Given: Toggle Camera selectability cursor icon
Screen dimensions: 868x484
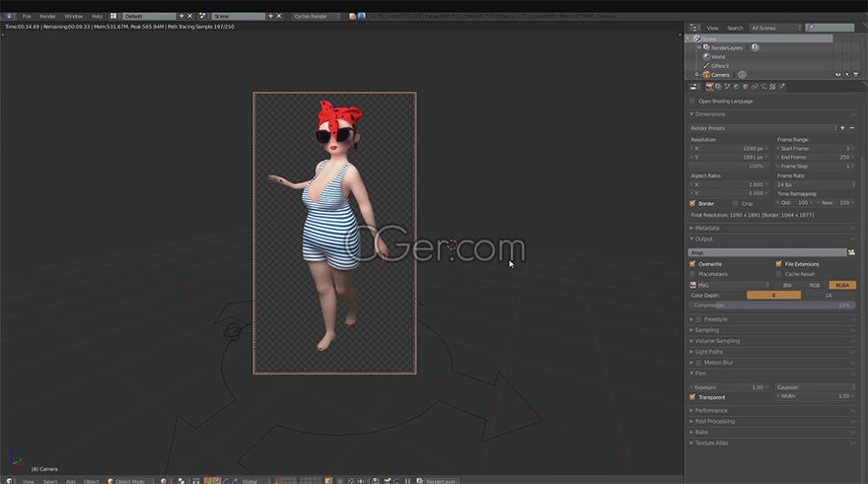Looking at the screenshot, I should 847,75.
